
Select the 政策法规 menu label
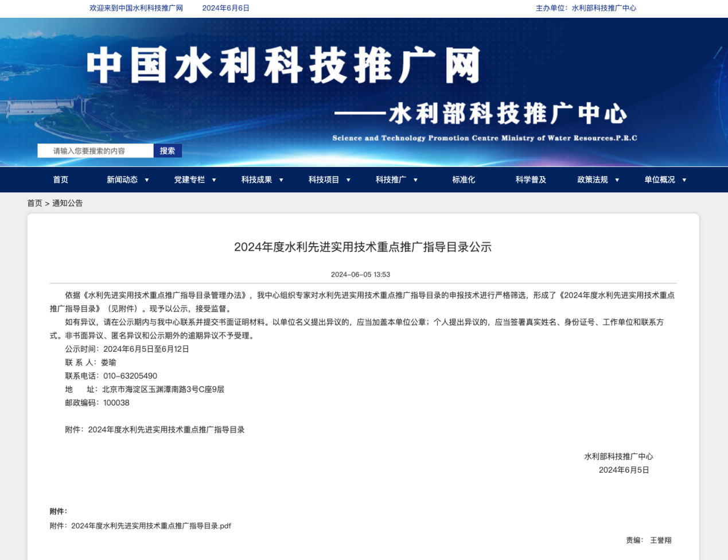point(593,180)
